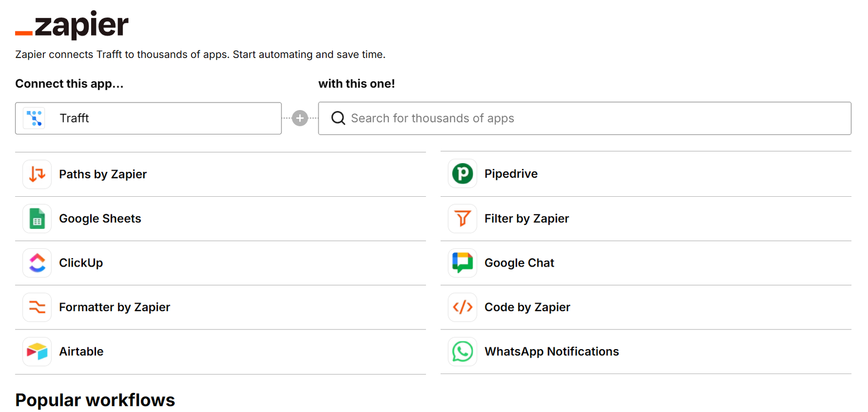Click the Paths by Zapier icon
Screen dimensions: 868x412
pyautogui.click(x=37, y=174)
